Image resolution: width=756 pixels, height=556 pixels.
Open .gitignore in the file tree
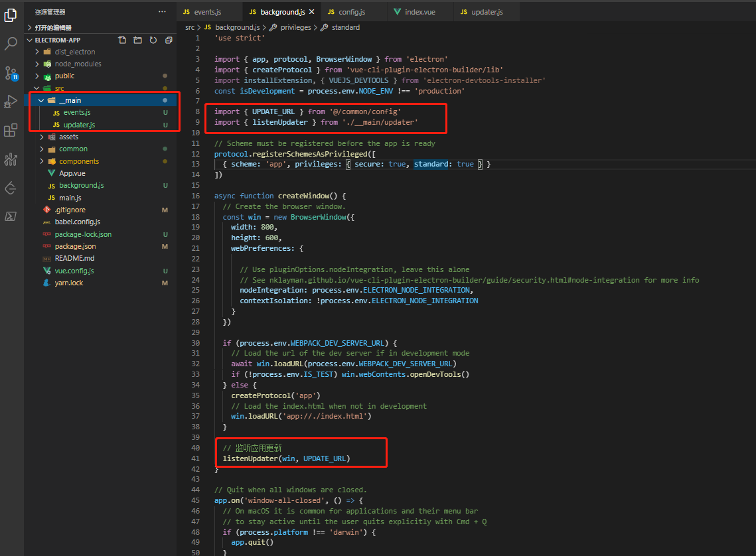(70, 210)
